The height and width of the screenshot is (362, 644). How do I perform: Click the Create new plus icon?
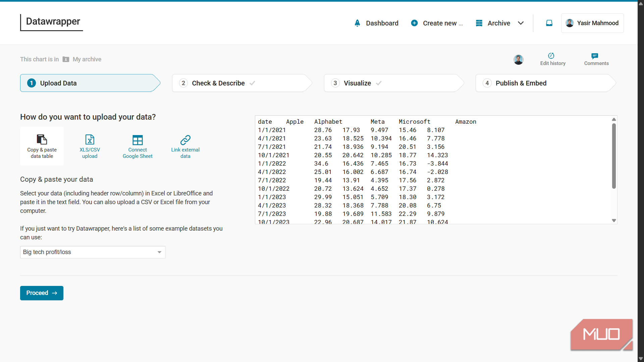[x=414, y=23]
